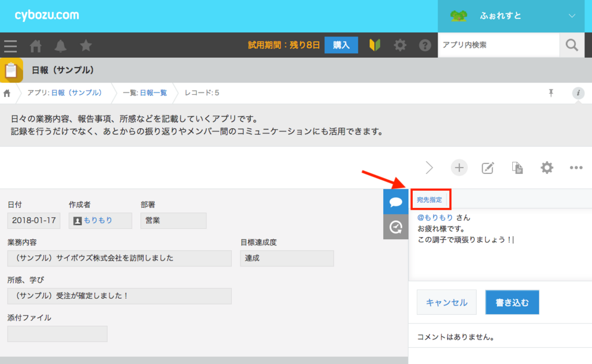Open 日報一覧 breadcrumb link
Viewport: 592px width, 364px height.
tap(153, 93)
